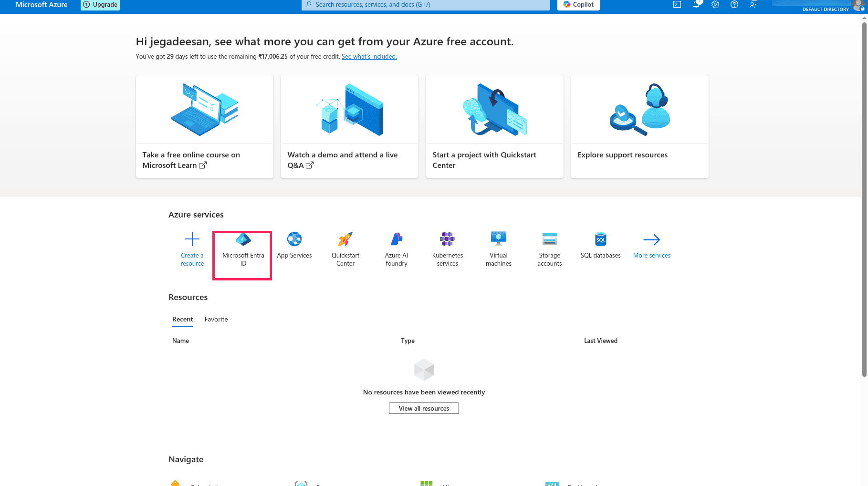868x486 pixels.
Task: Click the external link icon after Microsoft Learn
Action: point(203,165)
